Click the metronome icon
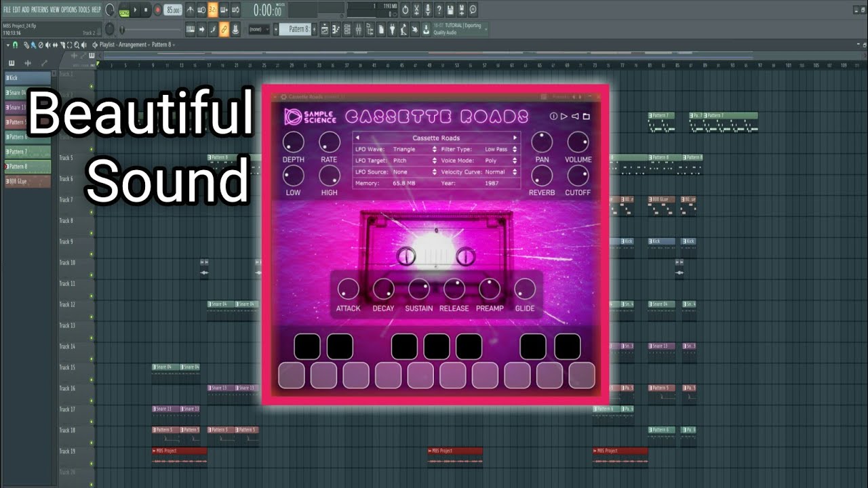This screenshot has height=488, width=868. 191,10
